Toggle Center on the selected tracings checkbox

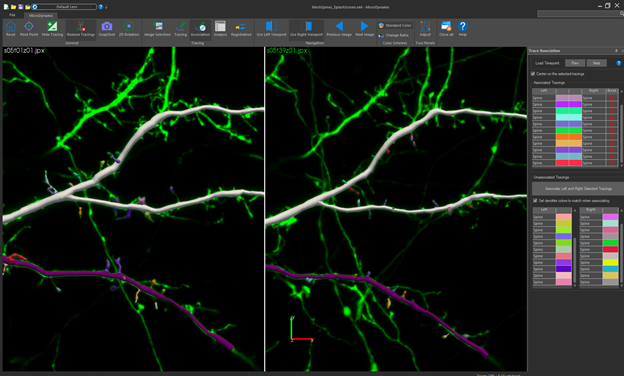pos(533,74)
